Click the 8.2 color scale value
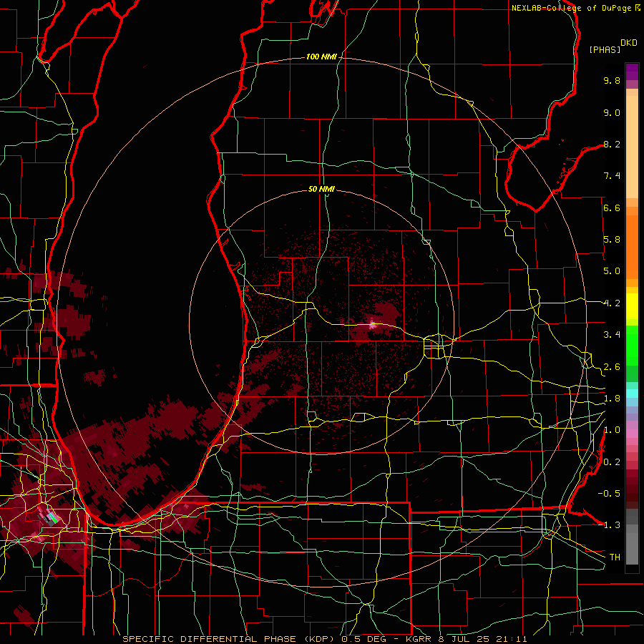 (x=612, y=144)
